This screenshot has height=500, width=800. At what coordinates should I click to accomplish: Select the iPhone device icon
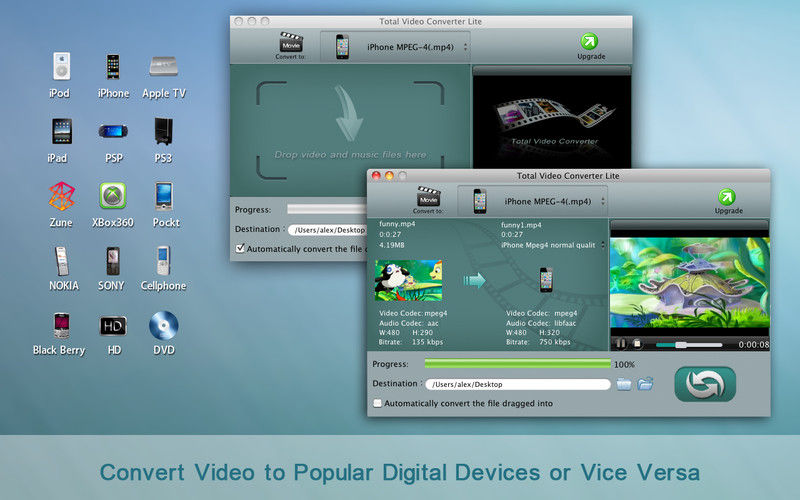(113, 66)
